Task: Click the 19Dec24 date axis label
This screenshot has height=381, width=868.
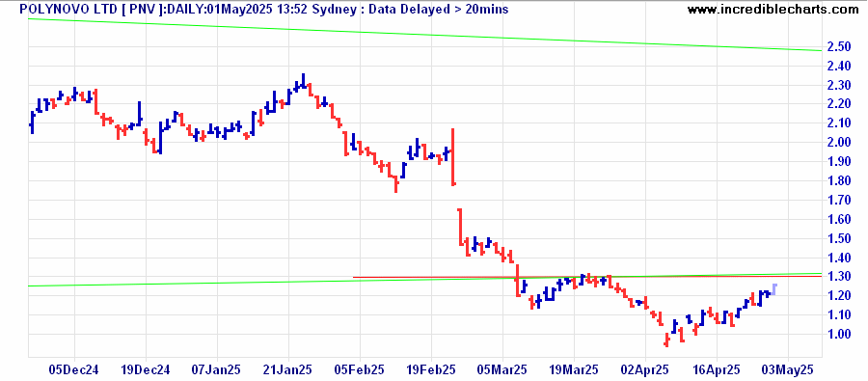Action: point(146,369)
